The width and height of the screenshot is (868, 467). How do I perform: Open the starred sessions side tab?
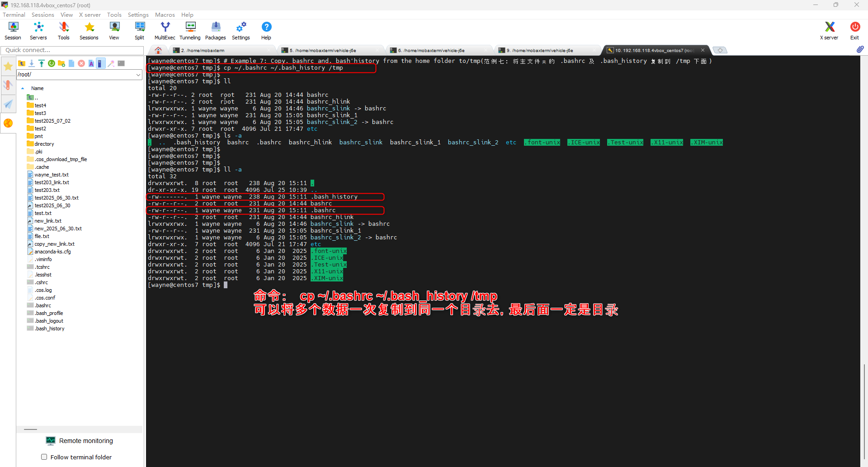[x=8, y=67]
